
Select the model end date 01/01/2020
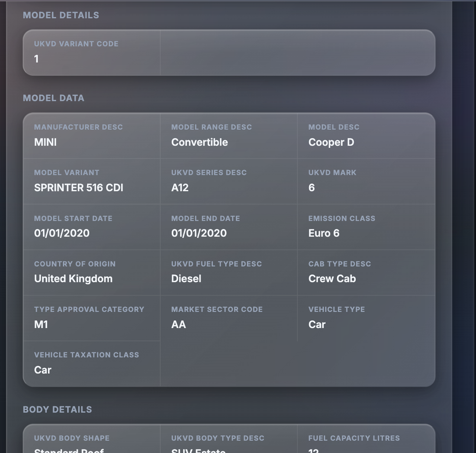point(199,233)
